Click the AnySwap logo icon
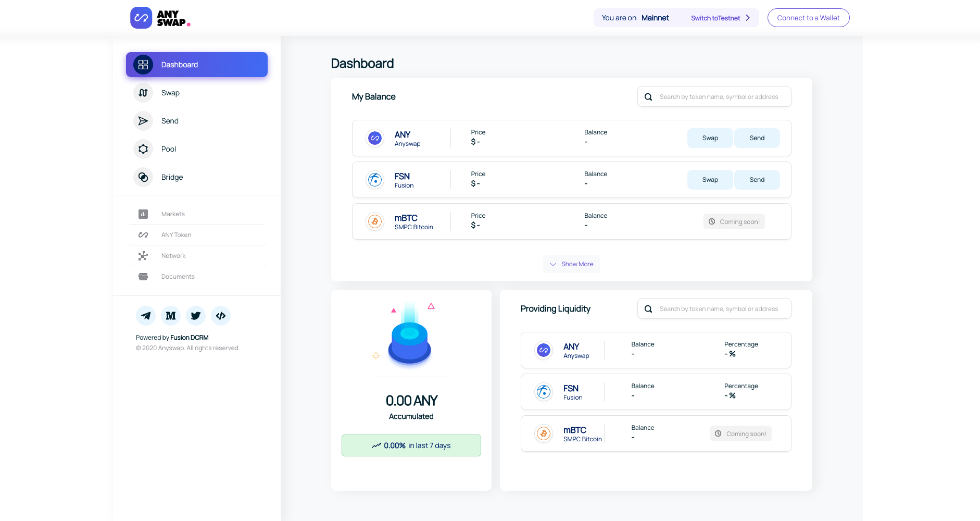Viewport: 980px width, 521px height. pyautogui.click(x=141, y=18)
